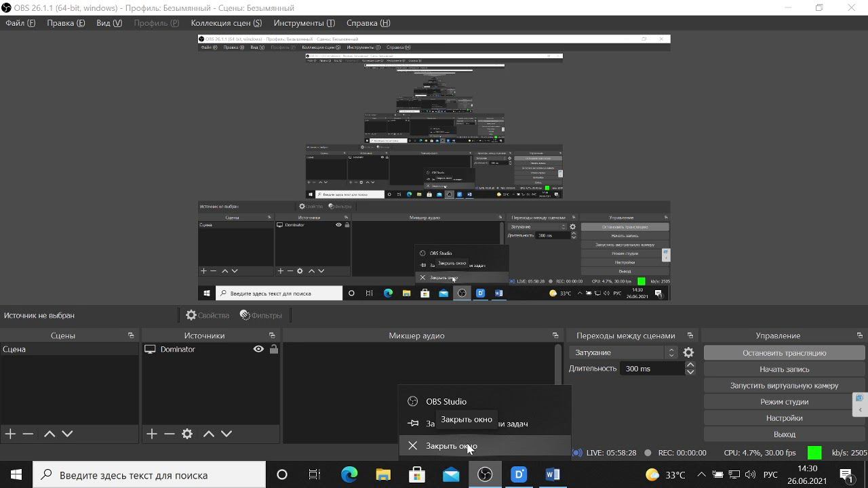This screenshot has height=488, width=868.
Task: Open Microsoft Store from the taskbar
Action: [417, 474]
